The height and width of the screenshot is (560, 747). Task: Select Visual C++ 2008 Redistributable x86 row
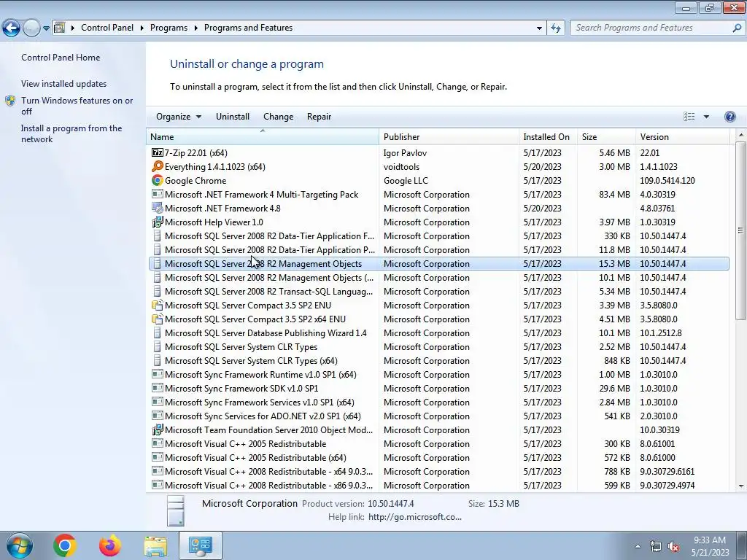(x=438, y=485)
